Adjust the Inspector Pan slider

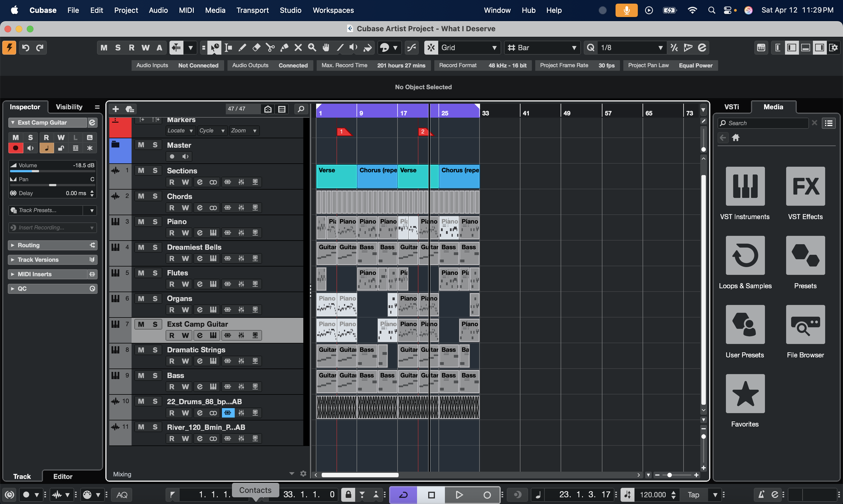coord(52,185)
